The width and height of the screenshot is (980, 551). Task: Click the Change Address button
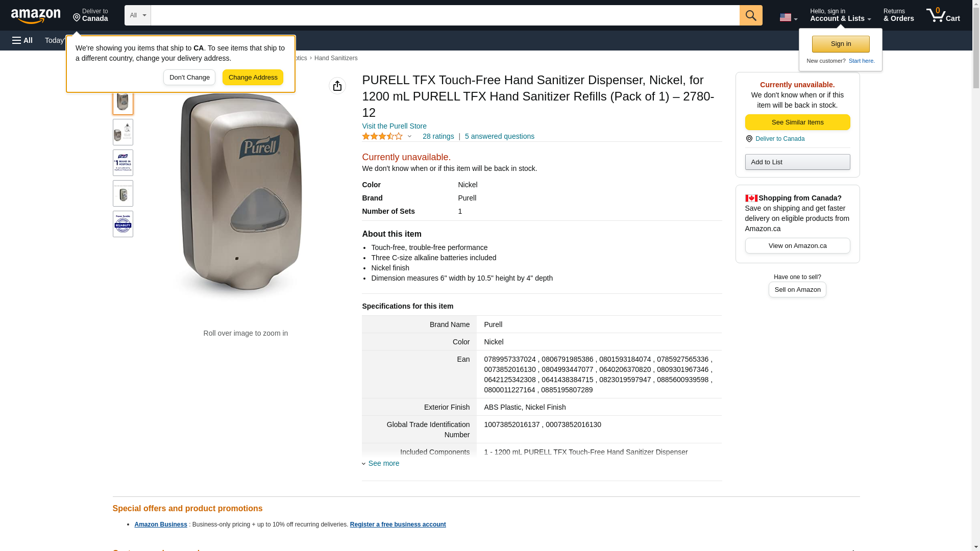[x=253, y=78]
